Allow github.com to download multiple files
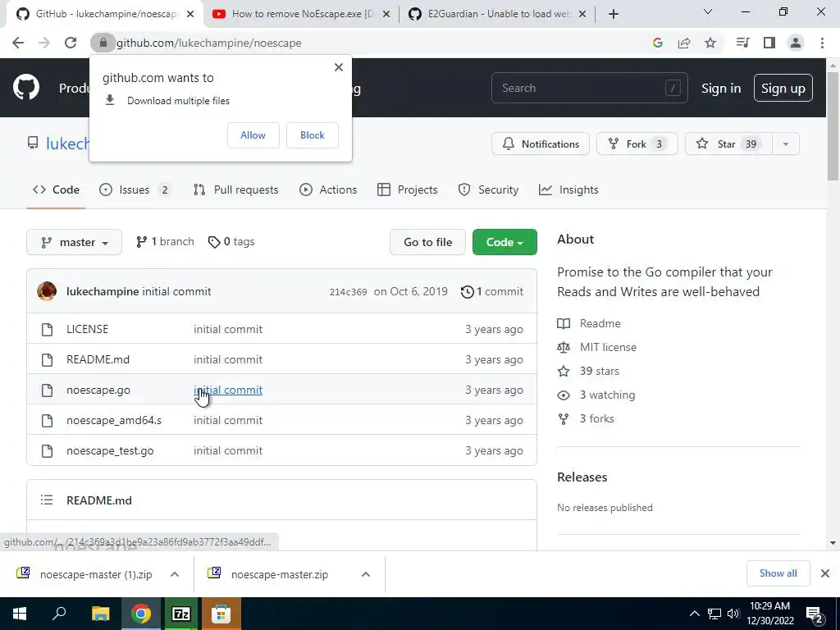The width and height of the screenshot is (840, 630). (x=253, y=135)
